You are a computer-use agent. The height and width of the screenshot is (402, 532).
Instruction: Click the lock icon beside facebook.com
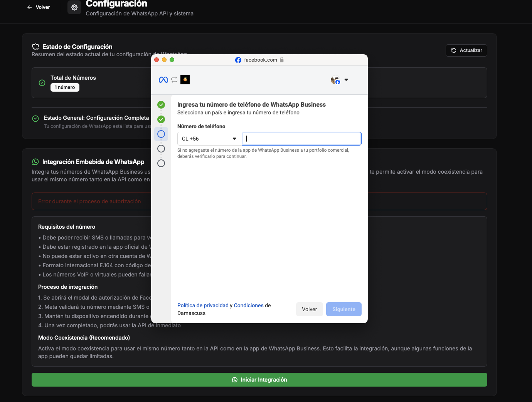(x=282, y=60)
